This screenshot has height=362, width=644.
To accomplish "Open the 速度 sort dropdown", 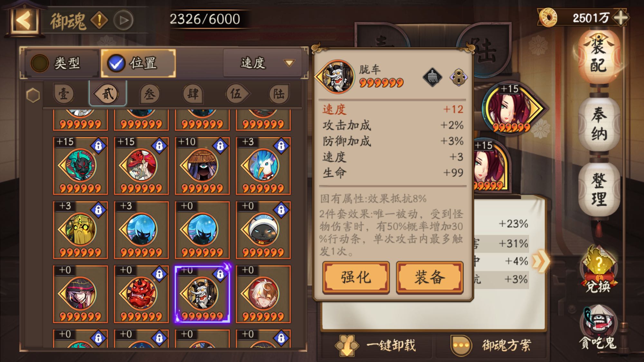I will click(x=262, y=63).
